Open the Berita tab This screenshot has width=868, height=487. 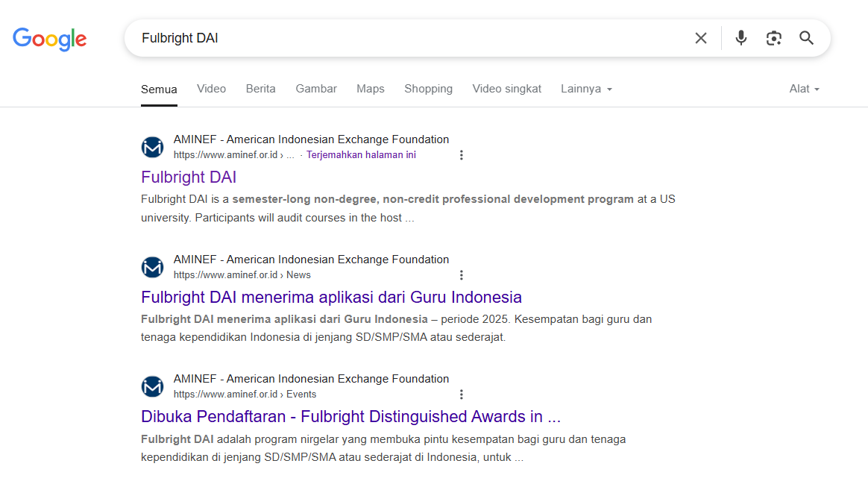[x=261, y=89]
